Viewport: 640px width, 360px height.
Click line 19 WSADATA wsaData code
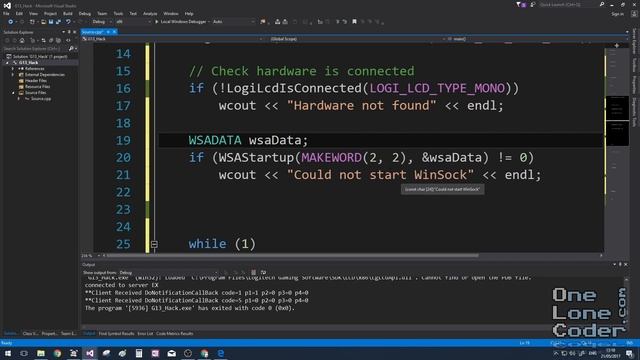click(x=248, y=140)
